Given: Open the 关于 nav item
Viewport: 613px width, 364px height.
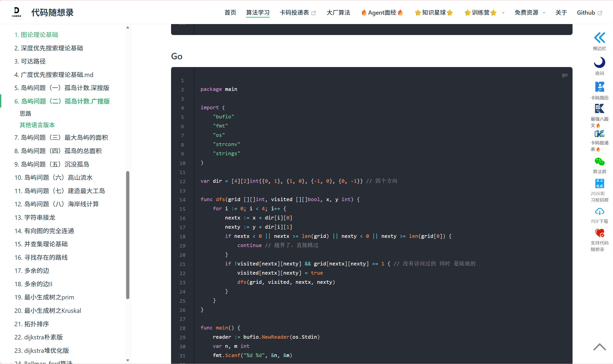Looking at the screenshot, I should coord(561,12).
